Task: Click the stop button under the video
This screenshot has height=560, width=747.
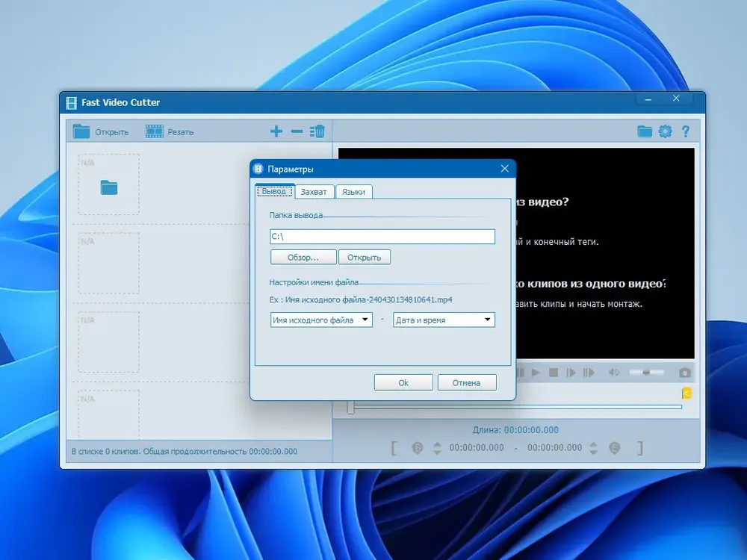Action: 553,373
